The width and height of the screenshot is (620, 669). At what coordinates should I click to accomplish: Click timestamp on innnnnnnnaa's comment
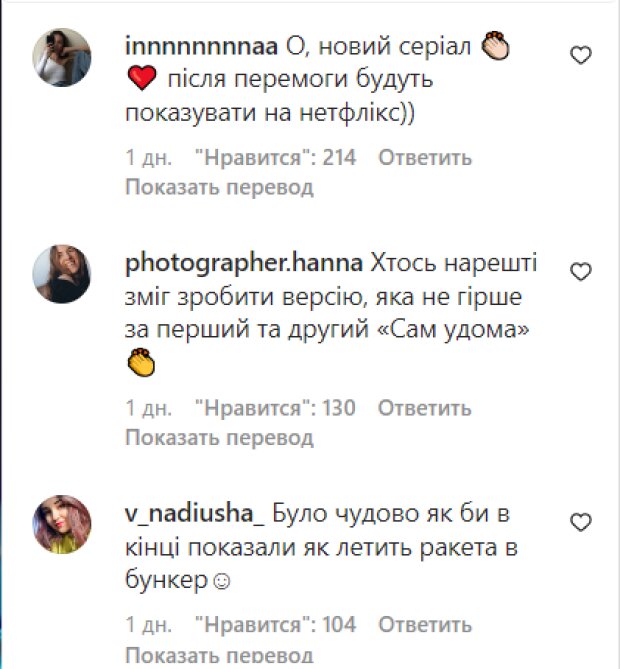[x=149, y=158]
